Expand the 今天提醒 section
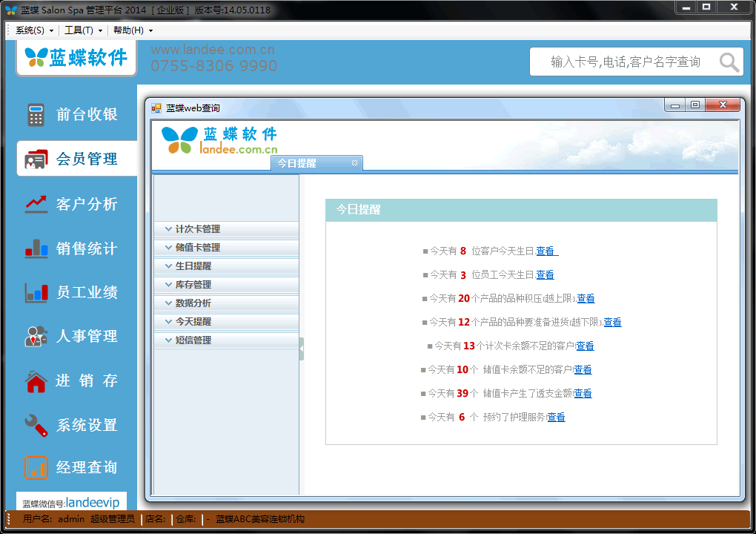756x534 pixels. click(x=226, y=321)
